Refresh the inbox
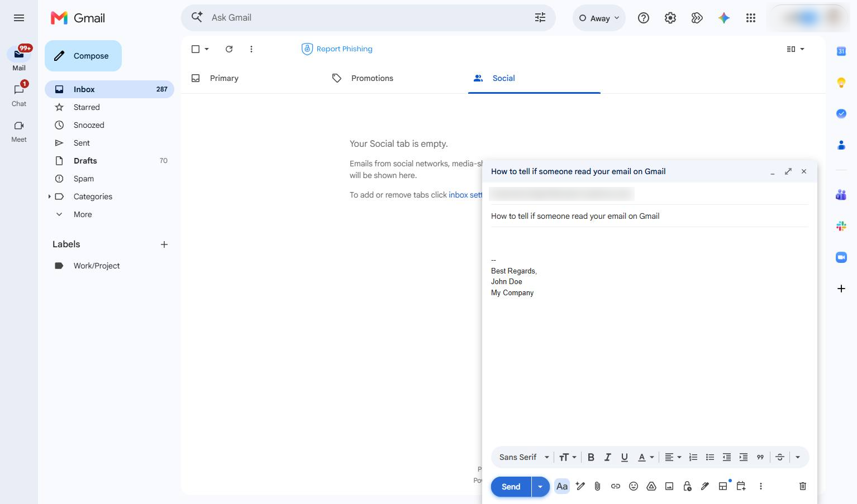 click(229, 49)
